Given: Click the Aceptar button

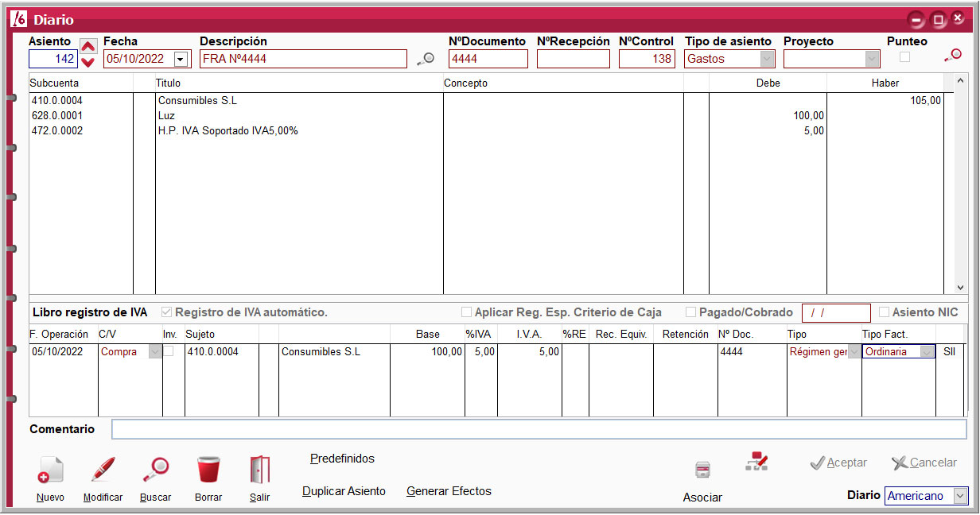Looking at the screenshot, I should [838, 463].
